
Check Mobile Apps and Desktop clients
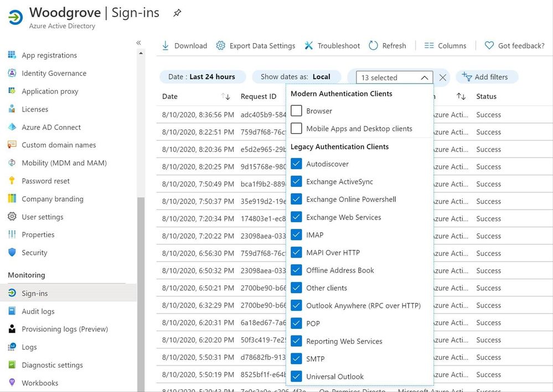click(296, 128)
